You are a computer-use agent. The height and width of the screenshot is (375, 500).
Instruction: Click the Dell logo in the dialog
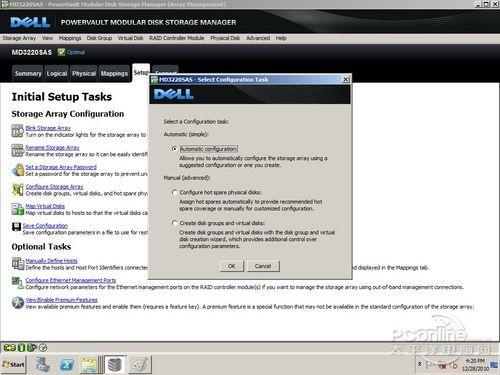click(x=174, y=94)
